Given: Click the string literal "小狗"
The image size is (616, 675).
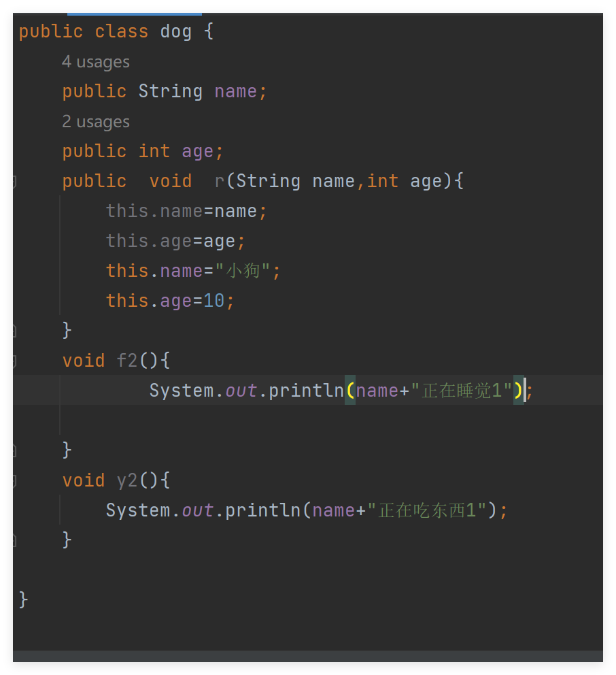Looking at the screenshot, I should pos(243,271).
